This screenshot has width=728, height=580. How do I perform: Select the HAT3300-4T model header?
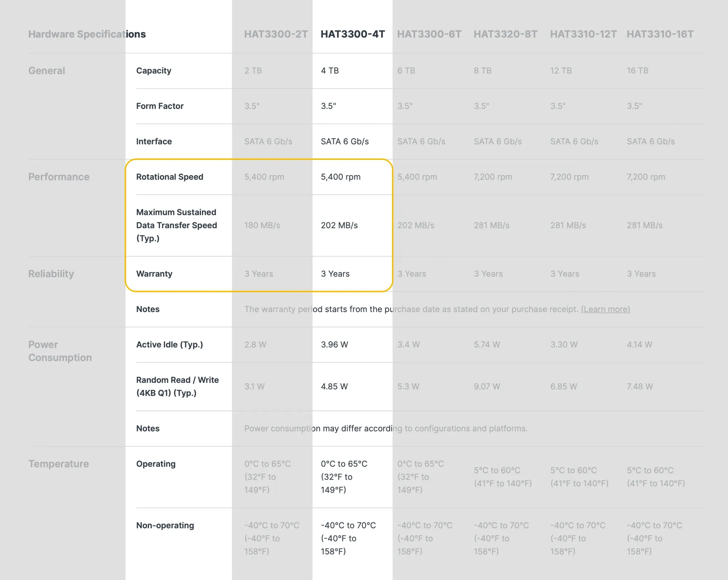click(352, 34)
